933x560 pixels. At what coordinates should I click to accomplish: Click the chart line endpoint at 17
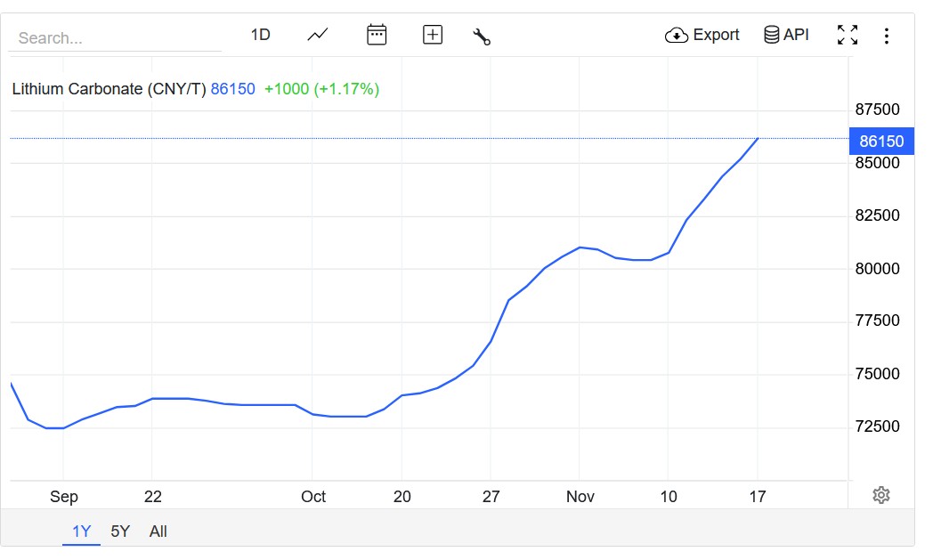(x=758, y=139)
